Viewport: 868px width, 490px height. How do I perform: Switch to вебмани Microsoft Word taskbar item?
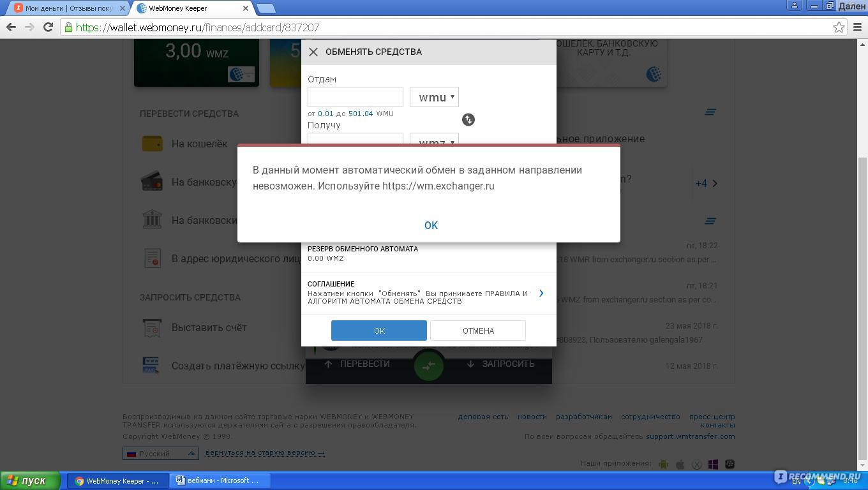point(220,480)
